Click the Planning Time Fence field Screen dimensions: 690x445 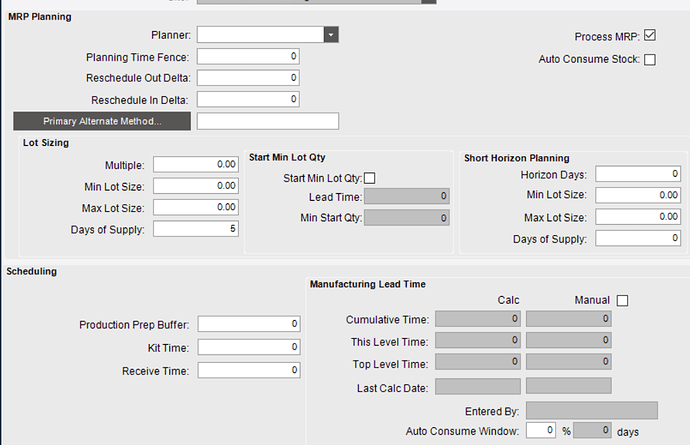pos(248,56)
